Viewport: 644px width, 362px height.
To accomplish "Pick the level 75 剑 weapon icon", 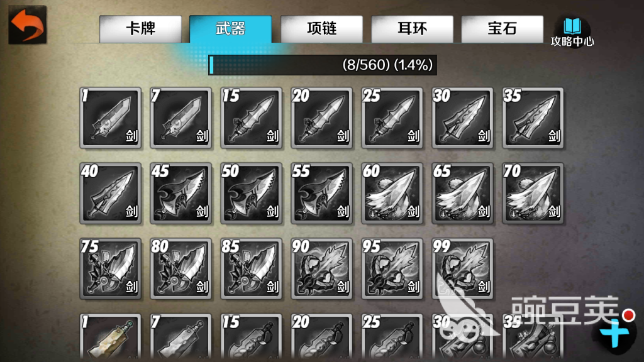I will (111, 269).
